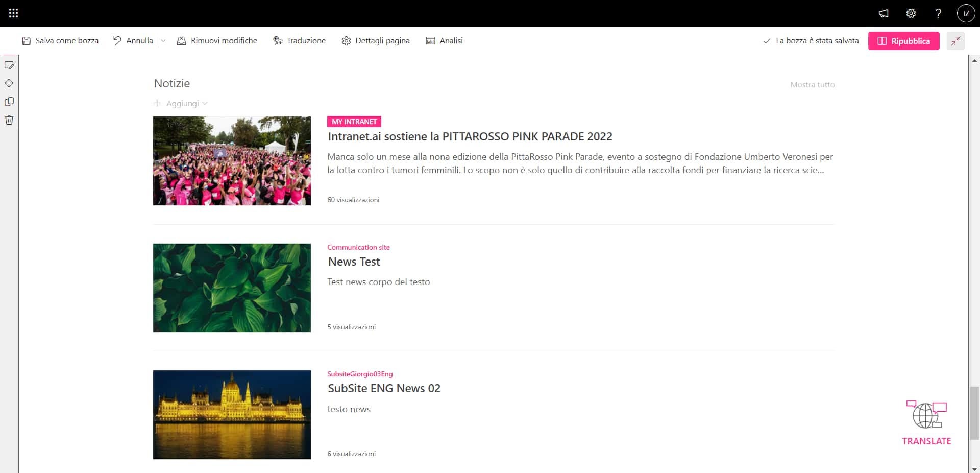Open the PITTAROSSO PINK PARADE news thumbnail

tap(232, 161)
